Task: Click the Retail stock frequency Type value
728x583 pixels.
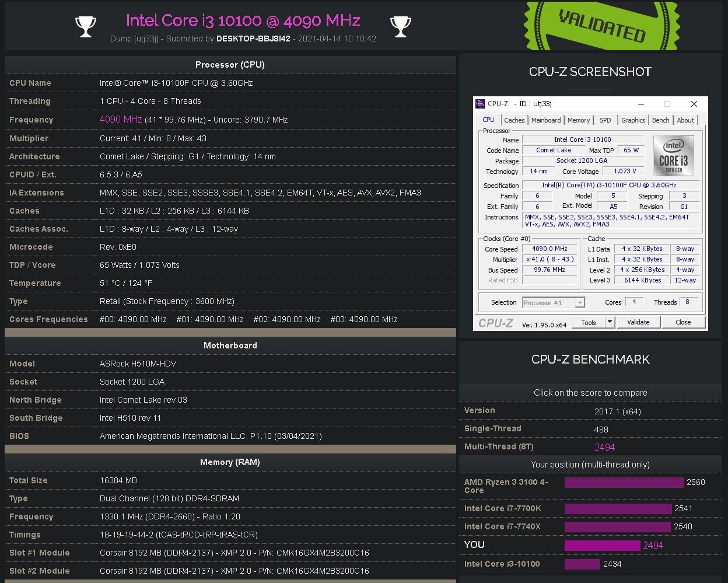Action: (x=167, y=301)
